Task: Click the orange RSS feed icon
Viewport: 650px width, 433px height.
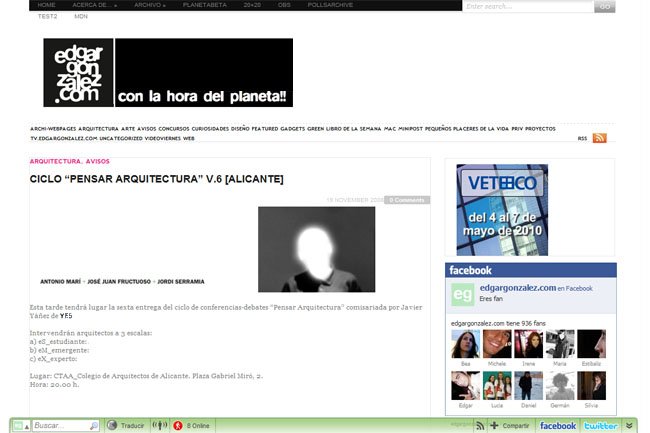Action: pos(599,138)
